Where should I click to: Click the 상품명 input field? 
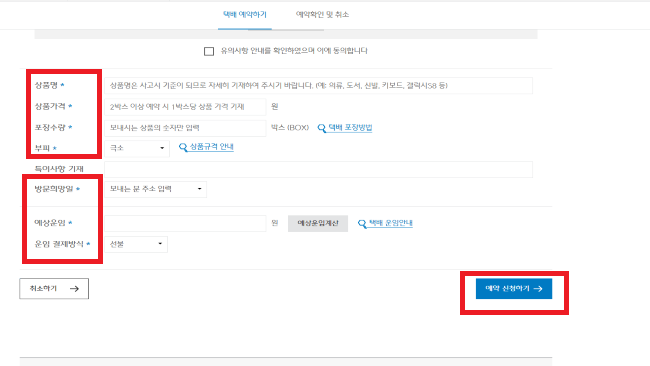[x=318, y=85]
